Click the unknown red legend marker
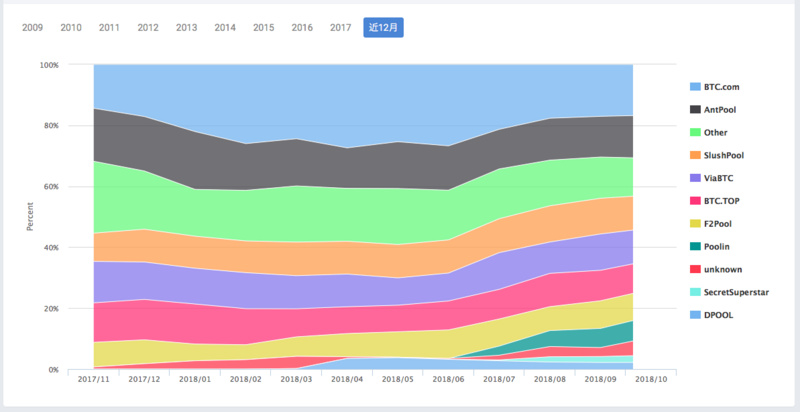This screenshot has width=800, height=412. [696, 269]
